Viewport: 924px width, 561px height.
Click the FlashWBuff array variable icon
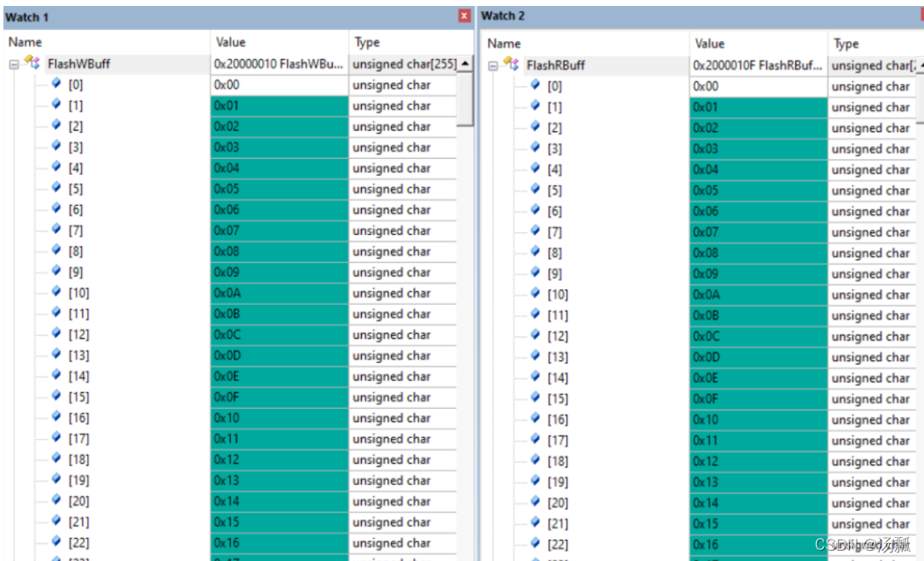(32, 62)
